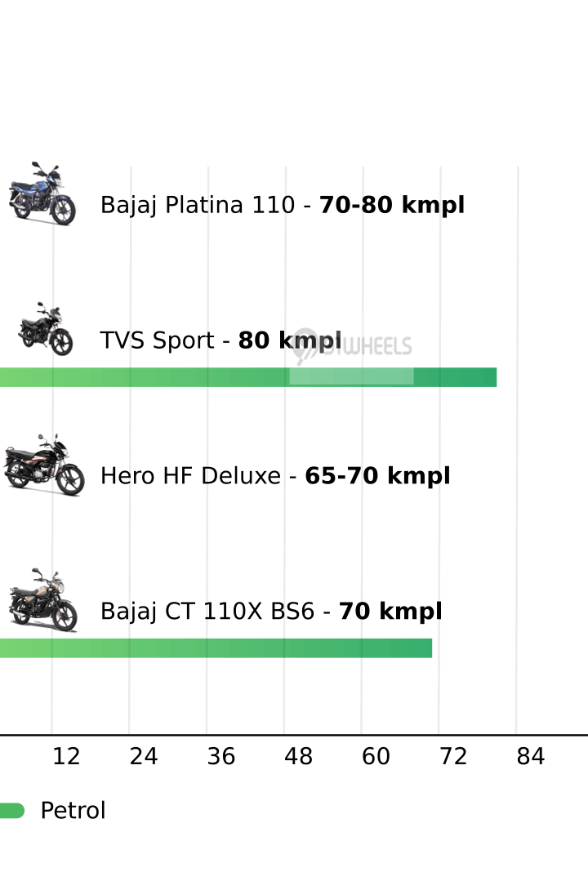Click the Bajaj Platina 110 motorcycle image

coord(42,194)
